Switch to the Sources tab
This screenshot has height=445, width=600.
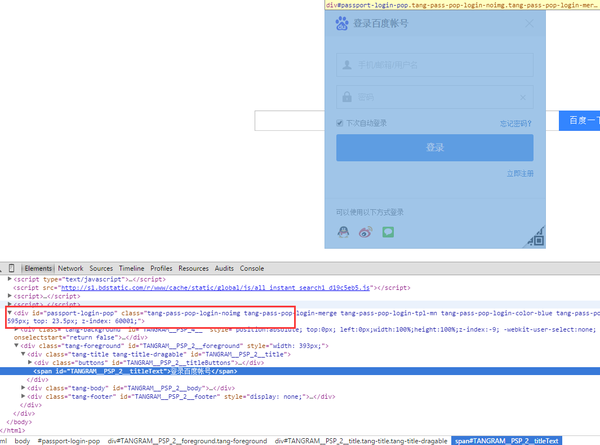[x=101, y=268]
